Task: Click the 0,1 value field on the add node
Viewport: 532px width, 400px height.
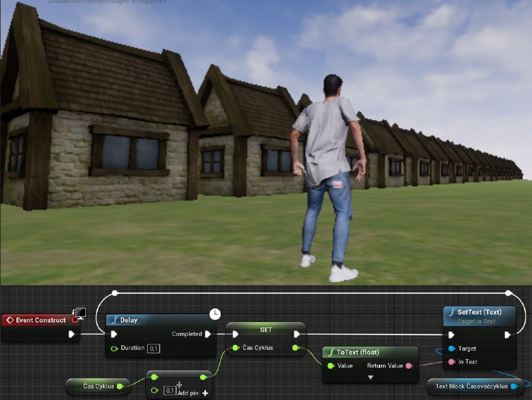Action: 170,391
